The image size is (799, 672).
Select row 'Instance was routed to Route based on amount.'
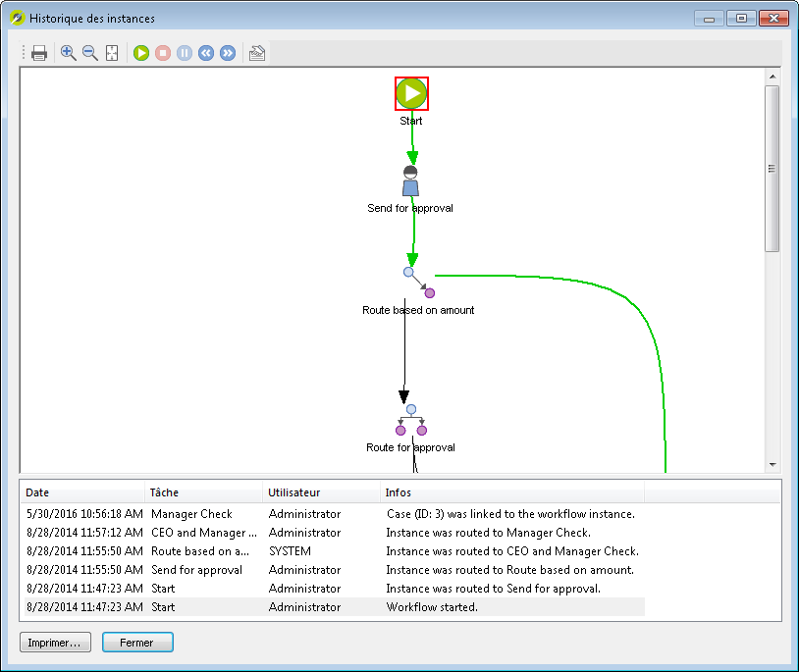[x=335, y=570]
